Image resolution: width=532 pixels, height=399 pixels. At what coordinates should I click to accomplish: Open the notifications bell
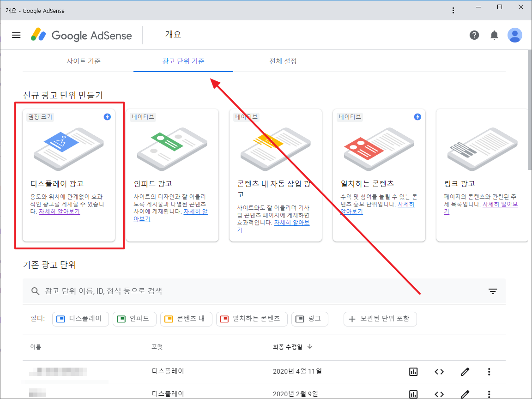(494, 35)
